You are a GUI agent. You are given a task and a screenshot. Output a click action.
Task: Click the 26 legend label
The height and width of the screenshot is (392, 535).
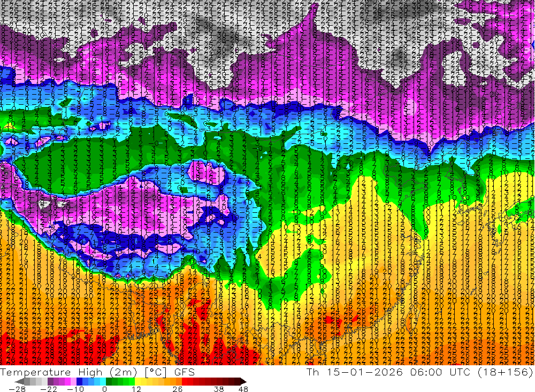178,389
